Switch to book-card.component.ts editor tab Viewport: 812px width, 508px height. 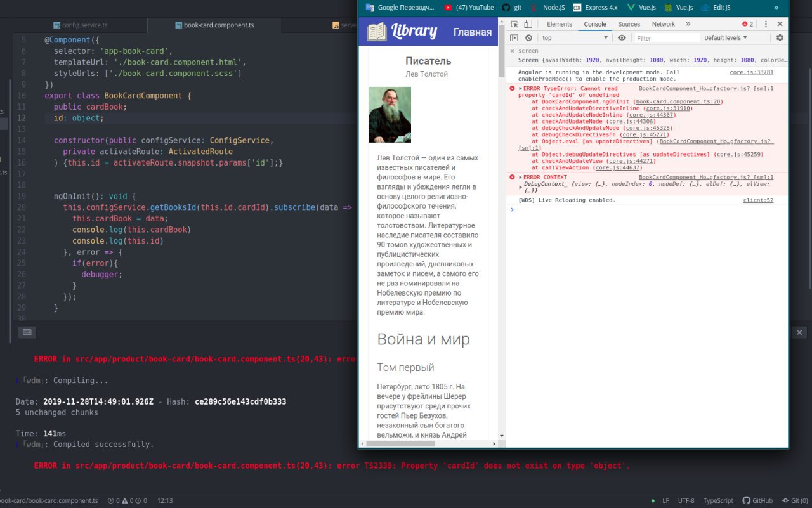[214, 25]
